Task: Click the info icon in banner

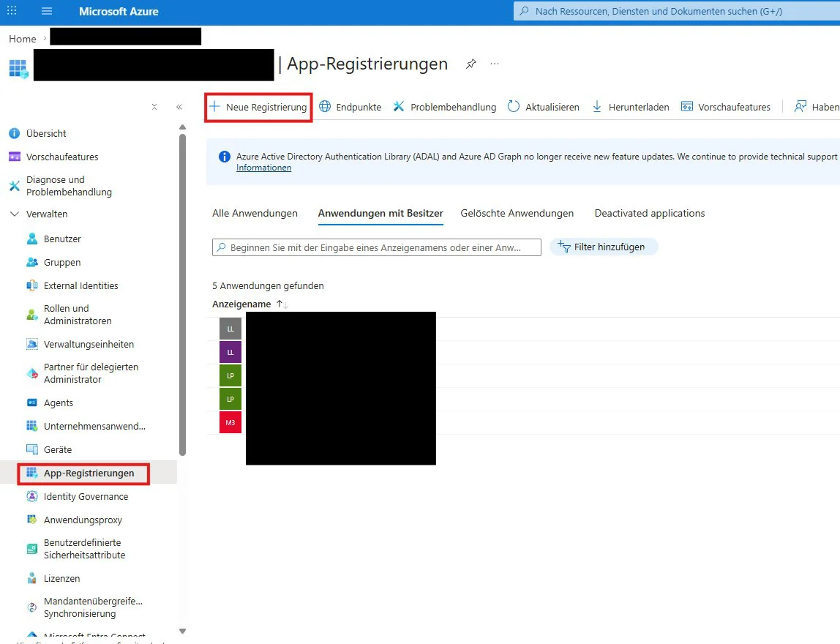Action: click(225, 157)
